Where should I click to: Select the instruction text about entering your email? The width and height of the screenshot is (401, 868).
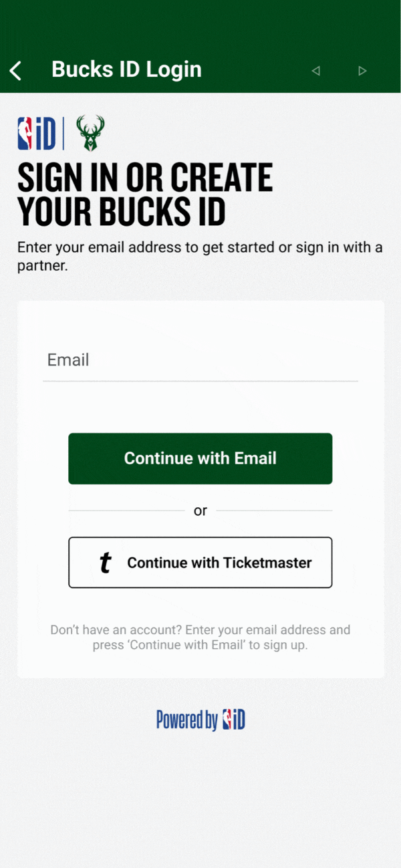point(200,255)
